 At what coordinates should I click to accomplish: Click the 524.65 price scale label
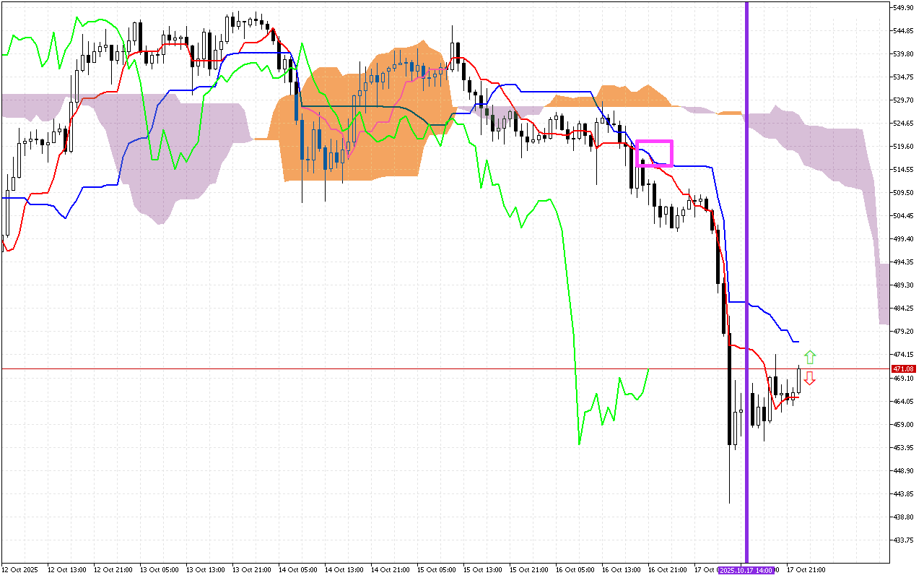[x=903, y=124]
